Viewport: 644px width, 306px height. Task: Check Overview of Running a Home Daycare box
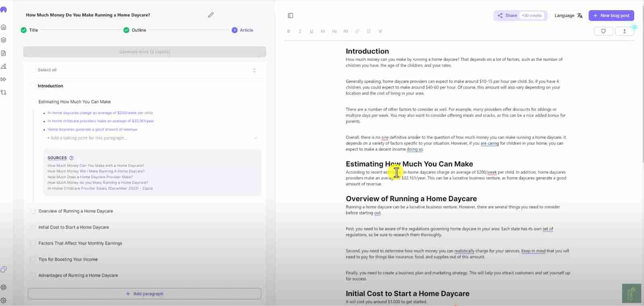(33, 211)
